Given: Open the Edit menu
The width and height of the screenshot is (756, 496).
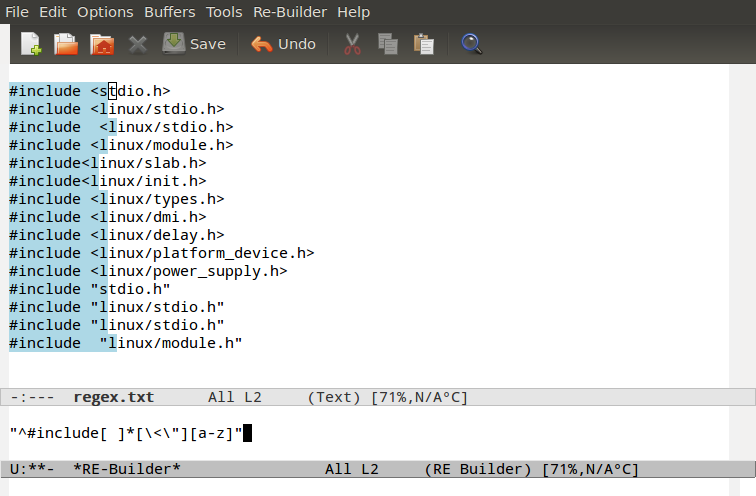Looking at the screenshot, I should pyautogui.click(x=53, y=12).
